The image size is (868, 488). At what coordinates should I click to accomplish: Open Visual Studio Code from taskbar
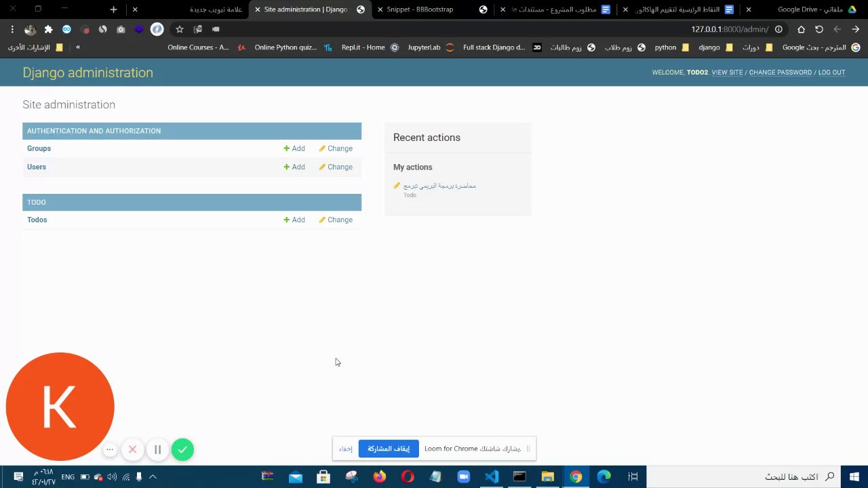click(x=492, y=477)
